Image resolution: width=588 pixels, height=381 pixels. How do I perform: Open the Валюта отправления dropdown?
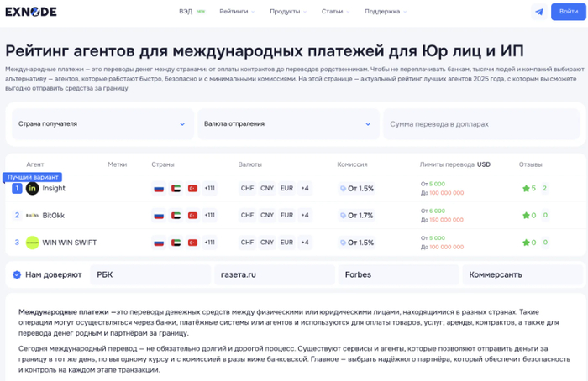point(288,124)
